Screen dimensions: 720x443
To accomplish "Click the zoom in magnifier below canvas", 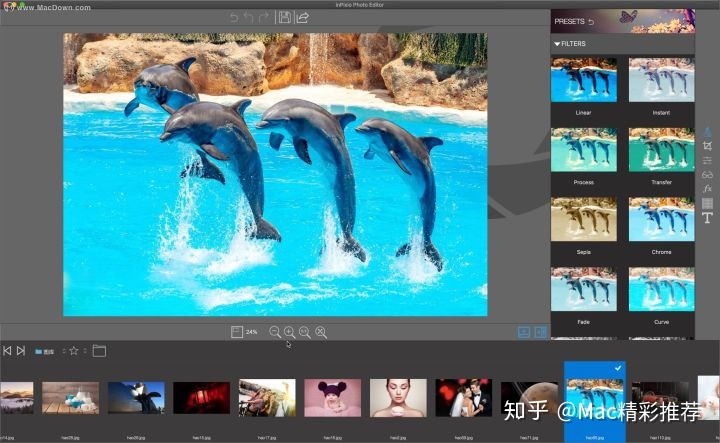I will click(x=289, y=331).
